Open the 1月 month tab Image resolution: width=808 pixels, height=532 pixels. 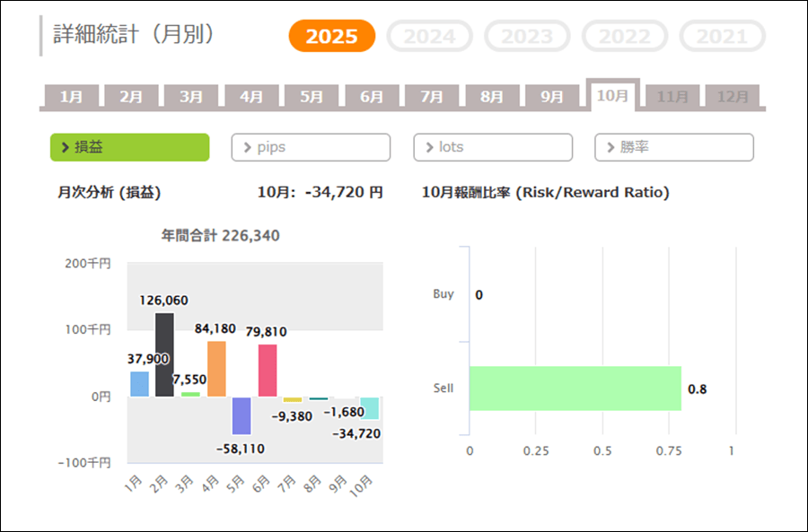(71, 97)
